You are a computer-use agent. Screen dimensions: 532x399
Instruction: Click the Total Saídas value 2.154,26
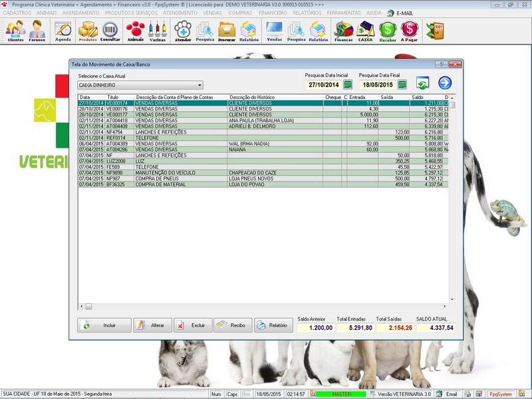click(x=396, y=328)
